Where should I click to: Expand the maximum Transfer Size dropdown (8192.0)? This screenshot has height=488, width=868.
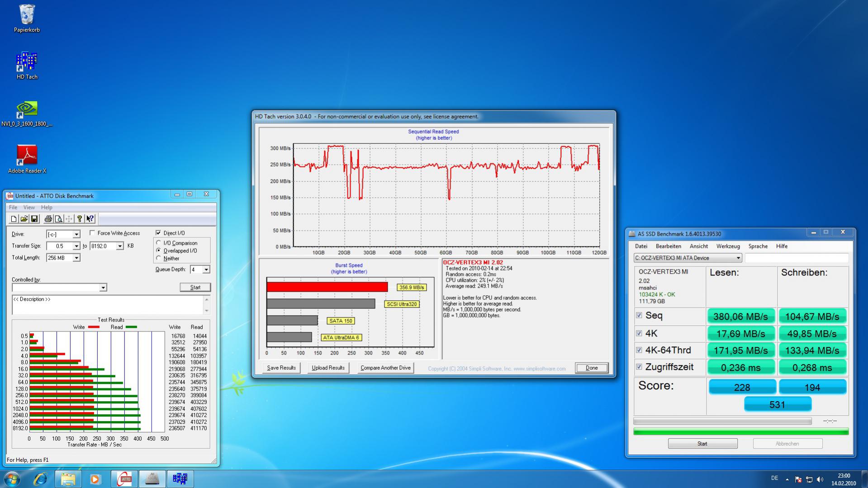120,246
